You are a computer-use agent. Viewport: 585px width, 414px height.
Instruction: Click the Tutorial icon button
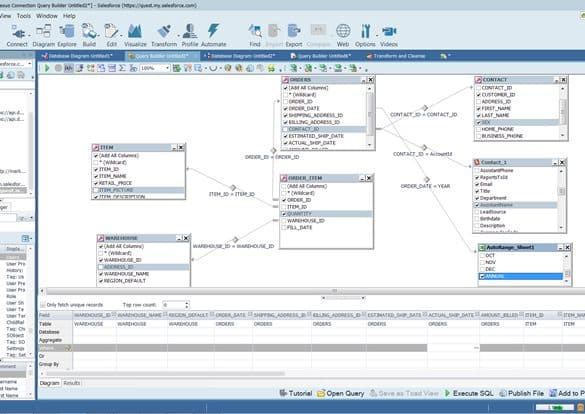pos(296,393)
